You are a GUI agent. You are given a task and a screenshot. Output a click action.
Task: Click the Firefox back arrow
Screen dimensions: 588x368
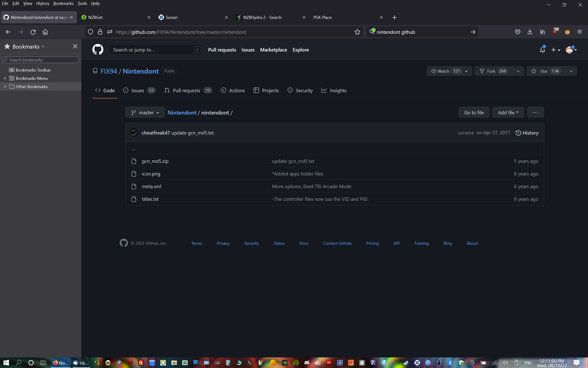(8, 32)
